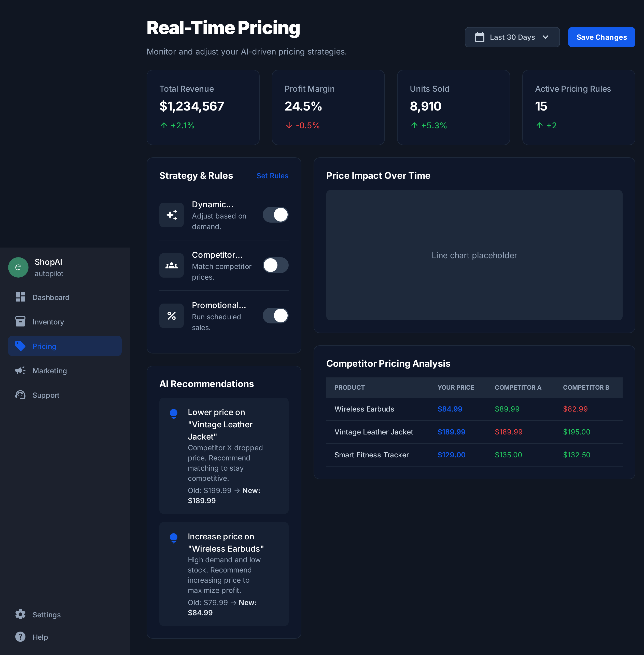The width and height of the screenshot is (644, 655).
Task: Click the Wireless Earbuds recommendation lightbulb icon
Action: tap(174, 538)
